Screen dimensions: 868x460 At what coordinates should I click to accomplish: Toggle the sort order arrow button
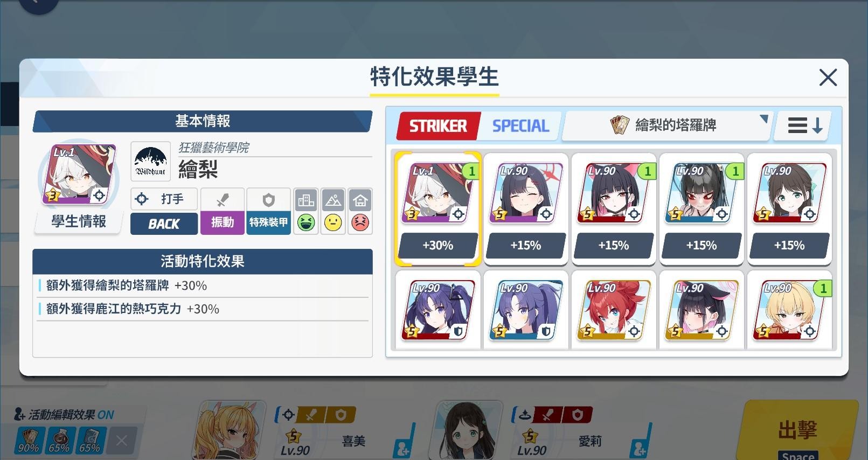pos(804,126)
